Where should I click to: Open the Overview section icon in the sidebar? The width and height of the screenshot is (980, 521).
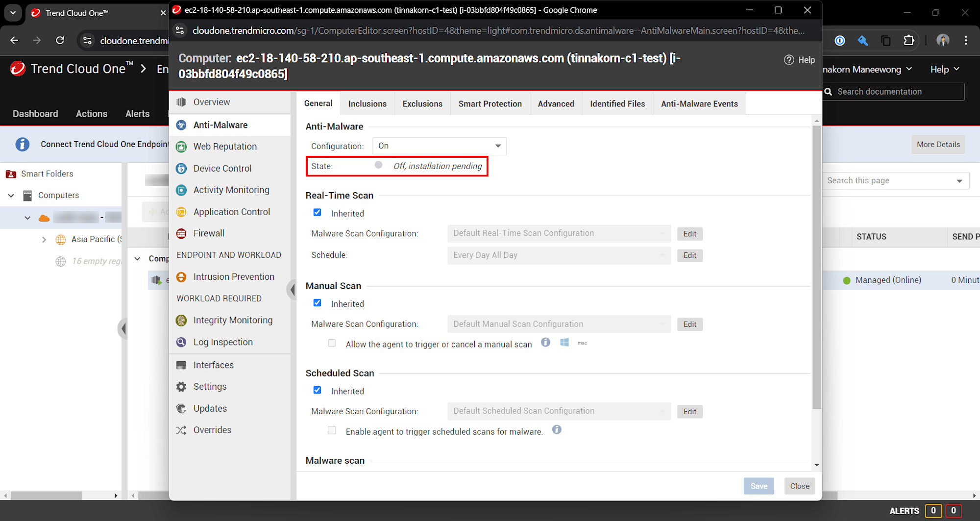pyautogui.click(x=181, y=102)
